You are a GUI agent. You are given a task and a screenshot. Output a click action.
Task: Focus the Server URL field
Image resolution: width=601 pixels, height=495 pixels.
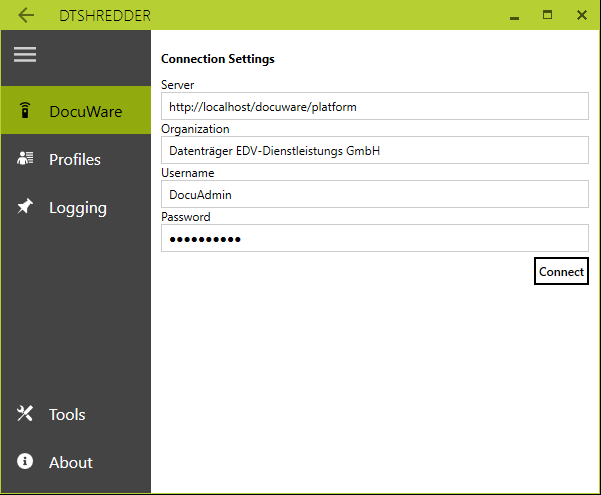pos(375,106)
